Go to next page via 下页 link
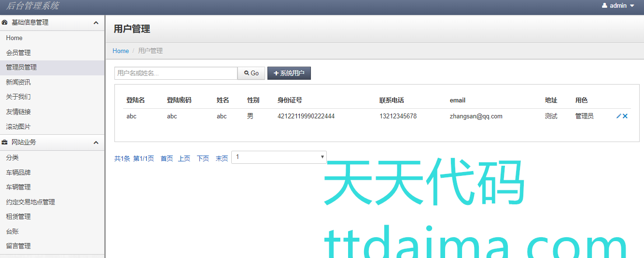 click(203, 158)
